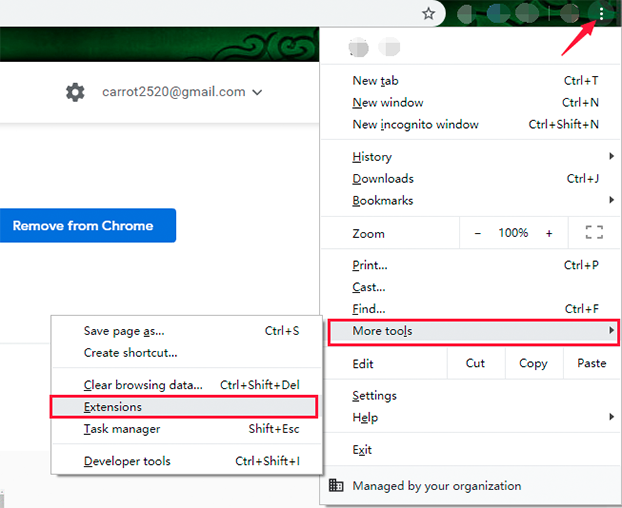622x508 pixels.
Task: Click Cut in the Edit row
Action: pos(475,363)
